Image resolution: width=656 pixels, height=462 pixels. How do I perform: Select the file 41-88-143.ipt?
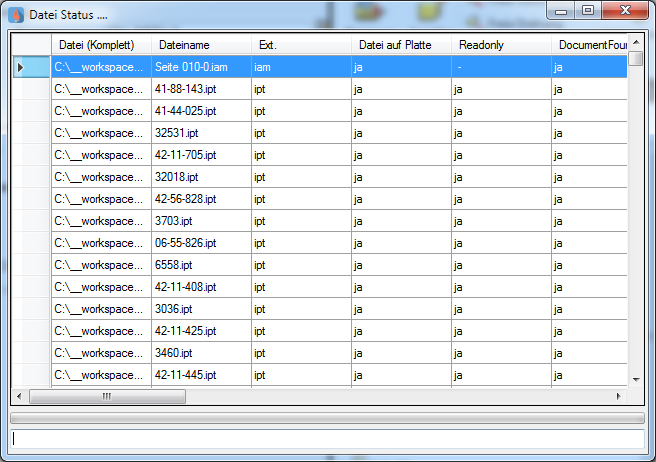(x=200, y=89)
